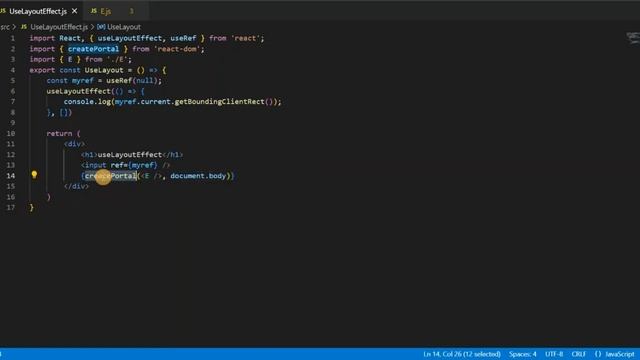Viewport: 640px width, 360px height.
Task: Open the UseLayout symbol breadcrumb
Action: coord(124,27)
